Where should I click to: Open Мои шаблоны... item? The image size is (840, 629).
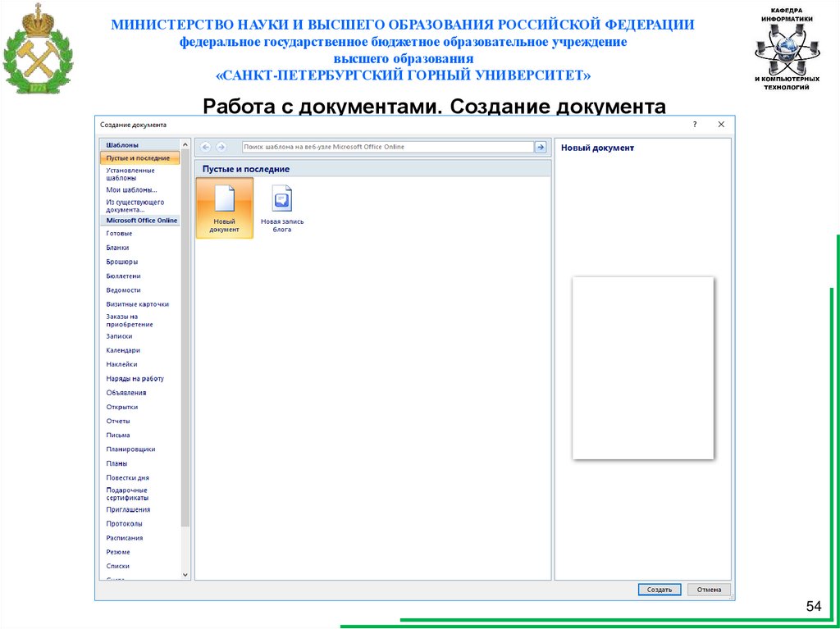coord(131,189)
